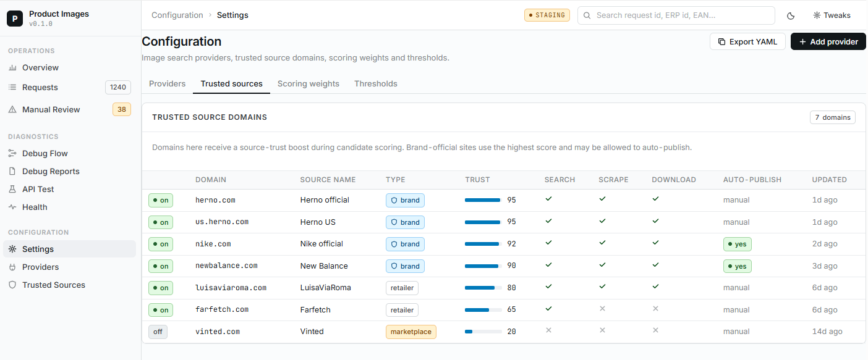Click the TRUST column header
This screenshot has height=360, width=868.
pyautogui.click(x=477, y=180)
